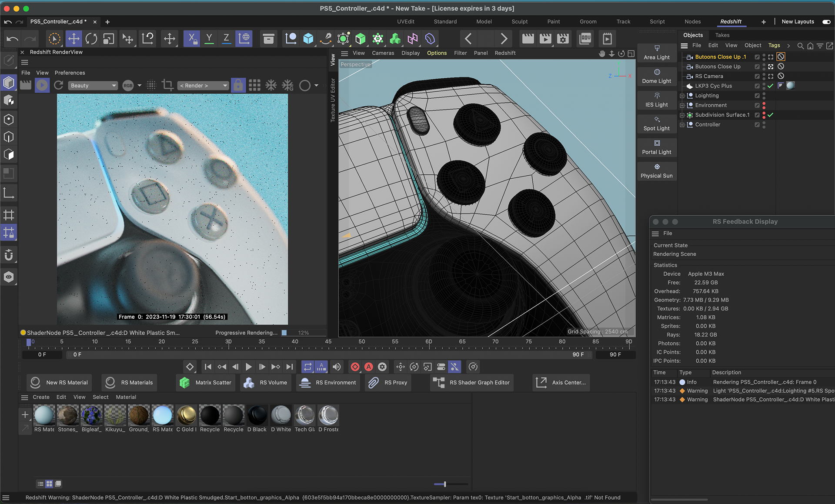Screen dimensions: 835x504
Task: Add an IES Light
Action: pos(657,100)
